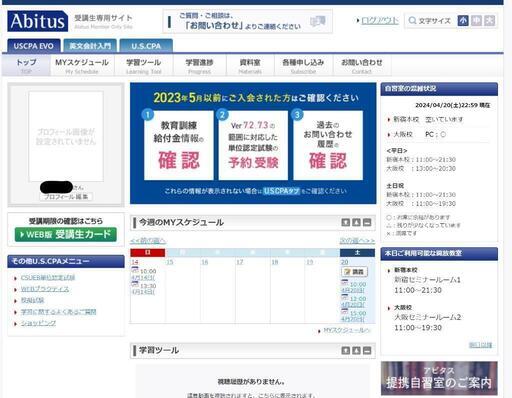Collapse the 学習ツール panel with minus icon
512x398 pixels.
367,350
